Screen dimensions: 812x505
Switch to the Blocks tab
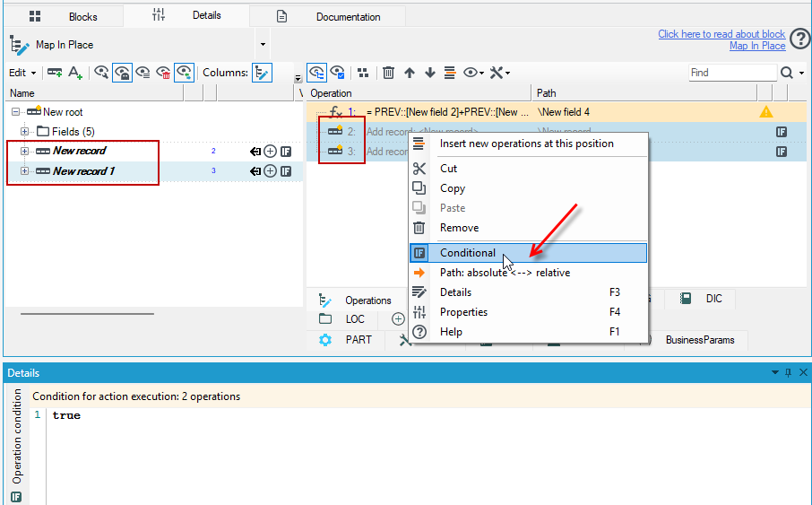pos(63,16)
